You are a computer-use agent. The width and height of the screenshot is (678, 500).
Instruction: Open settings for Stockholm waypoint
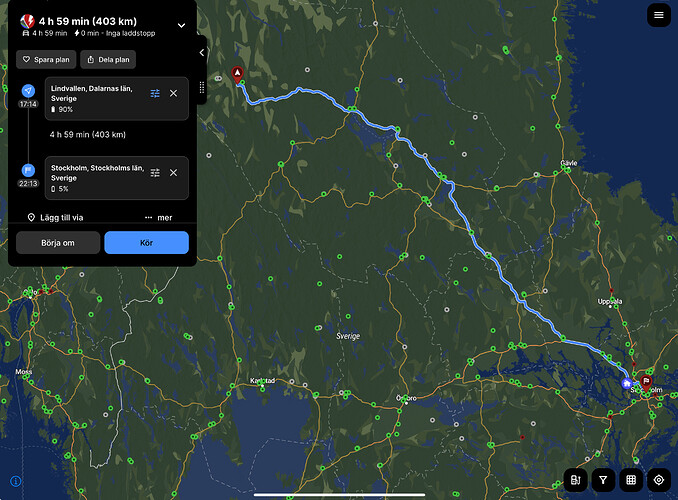point(155,173)
